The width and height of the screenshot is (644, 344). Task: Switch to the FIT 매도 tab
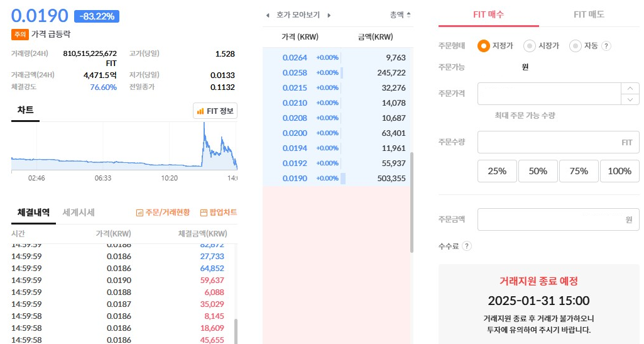[x=589, y=14]
